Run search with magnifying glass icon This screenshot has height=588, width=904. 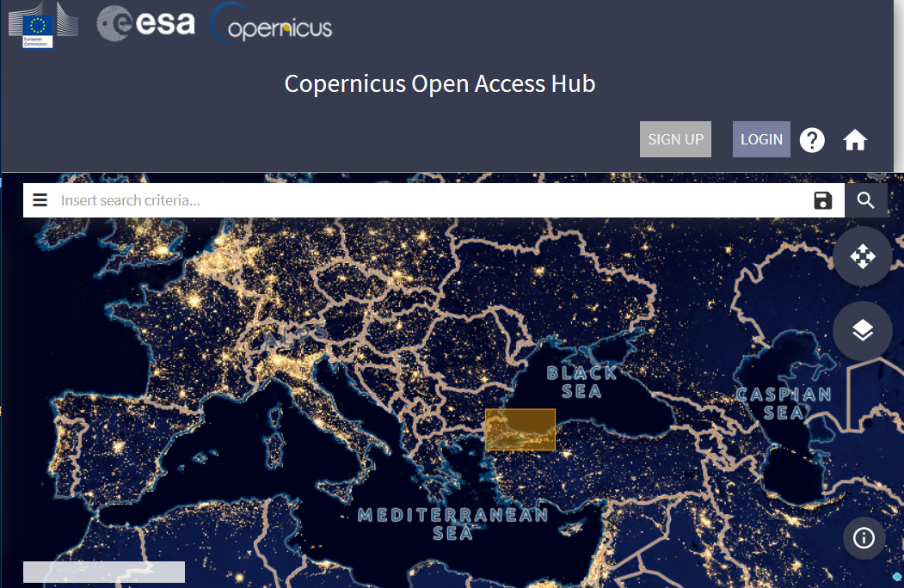(865, 200)
